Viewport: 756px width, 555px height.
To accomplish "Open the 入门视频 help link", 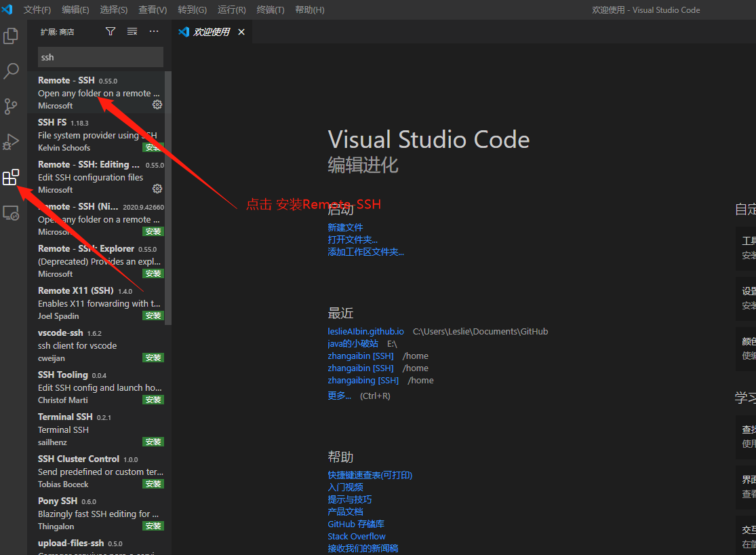I will (345, 487).
